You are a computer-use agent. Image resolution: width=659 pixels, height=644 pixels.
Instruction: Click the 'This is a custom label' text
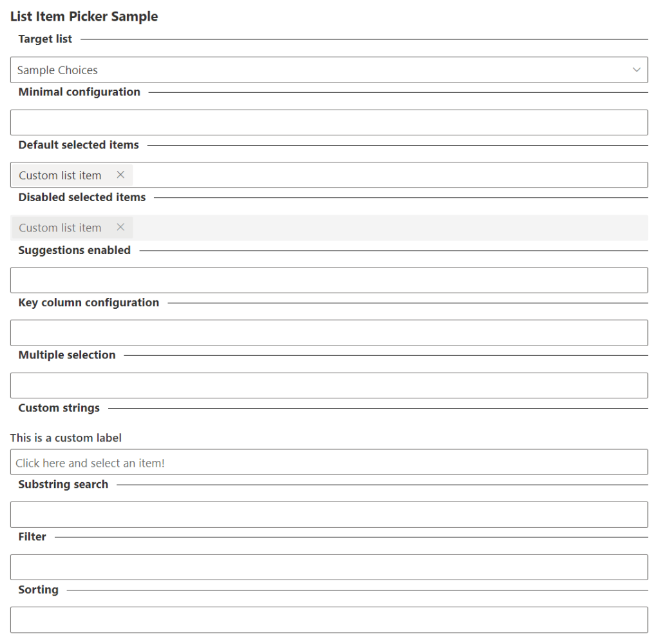coord(66,438)
